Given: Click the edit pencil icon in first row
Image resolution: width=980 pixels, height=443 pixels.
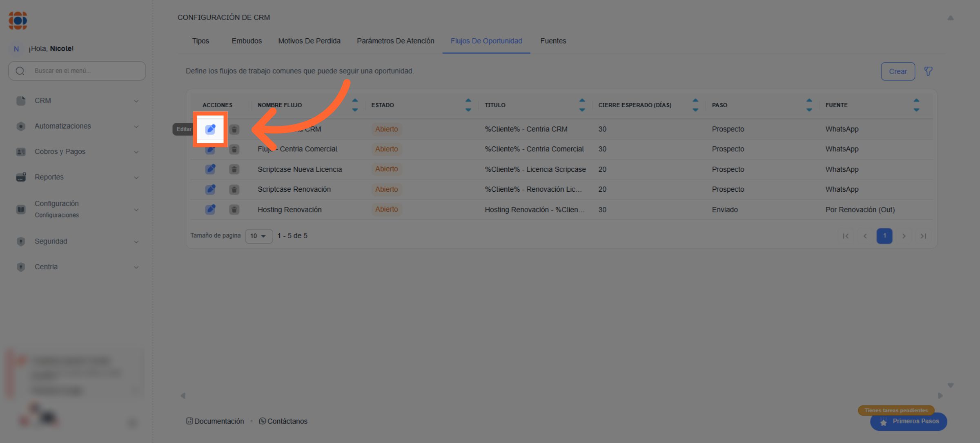Looking at the screenshot, I should click(210, 129).
